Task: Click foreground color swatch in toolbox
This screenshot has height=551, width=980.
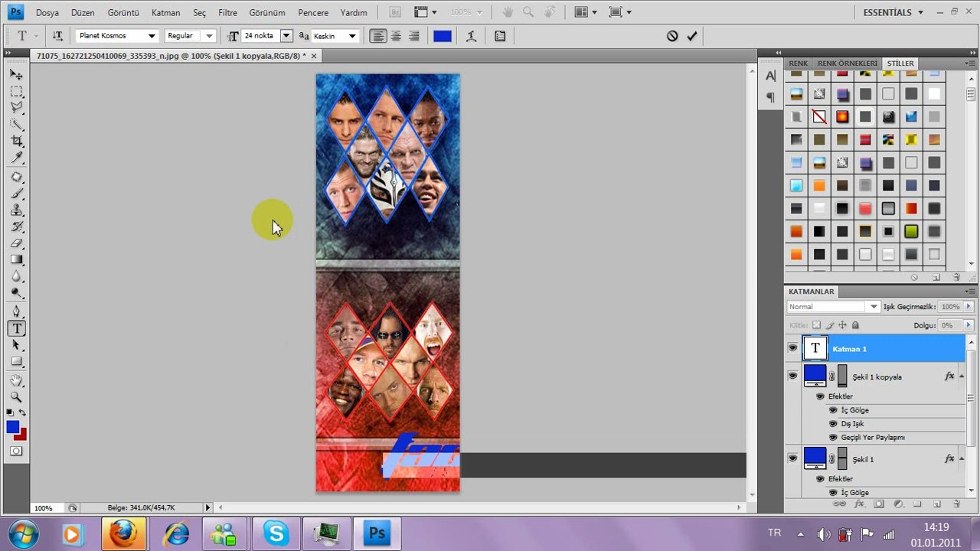Action: tap(12, 427)
